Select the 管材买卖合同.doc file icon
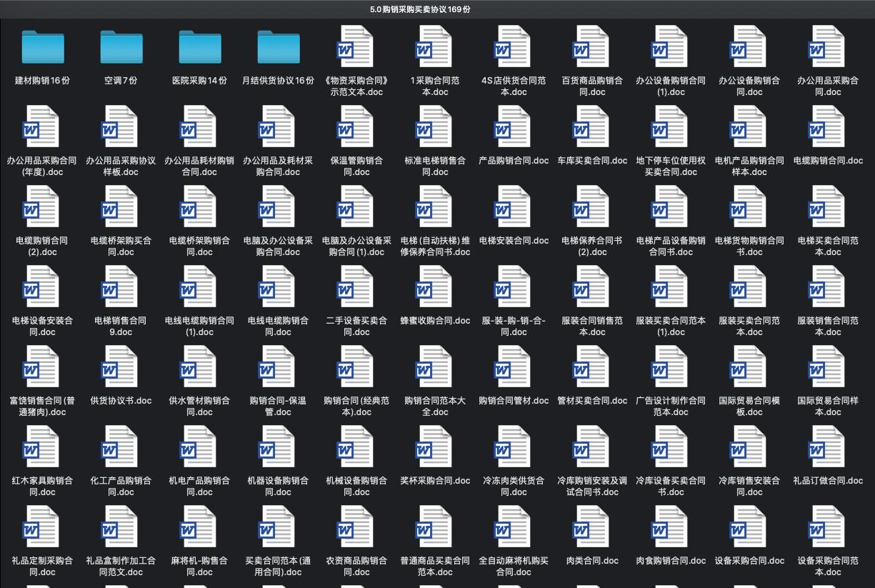The width and height of the screenshot is (875, 588). [x=592, y=367]
